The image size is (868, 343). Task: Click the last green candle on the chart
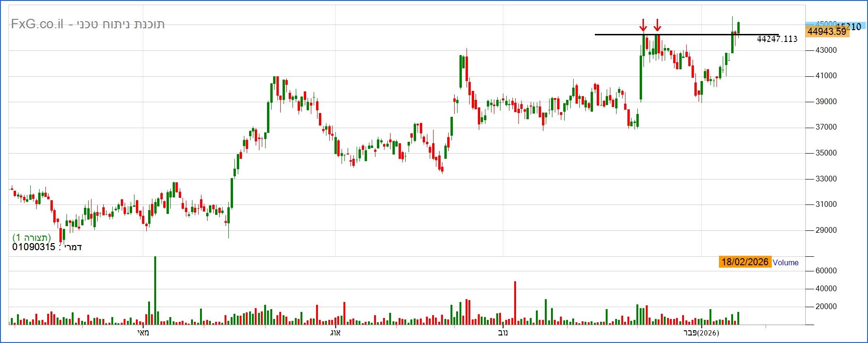[738, 28]
